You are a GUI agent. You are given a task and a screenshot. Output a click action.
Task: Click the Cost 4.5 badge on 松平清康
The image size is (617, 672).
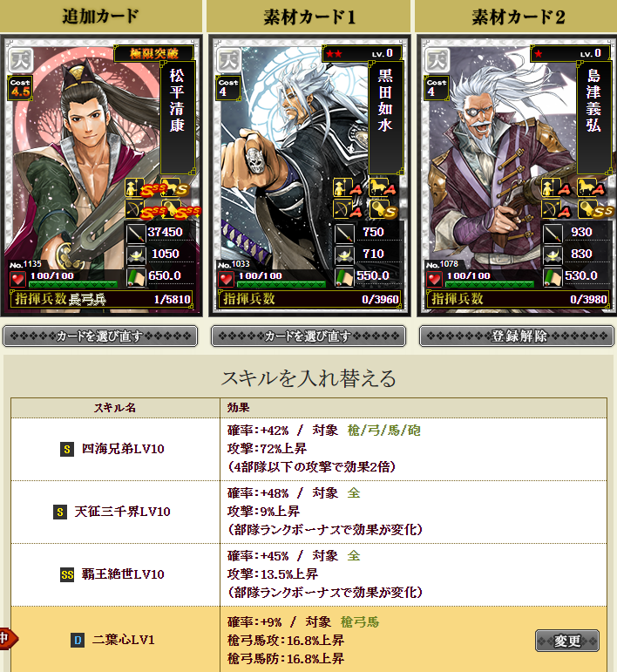click(x=20, y=88)
